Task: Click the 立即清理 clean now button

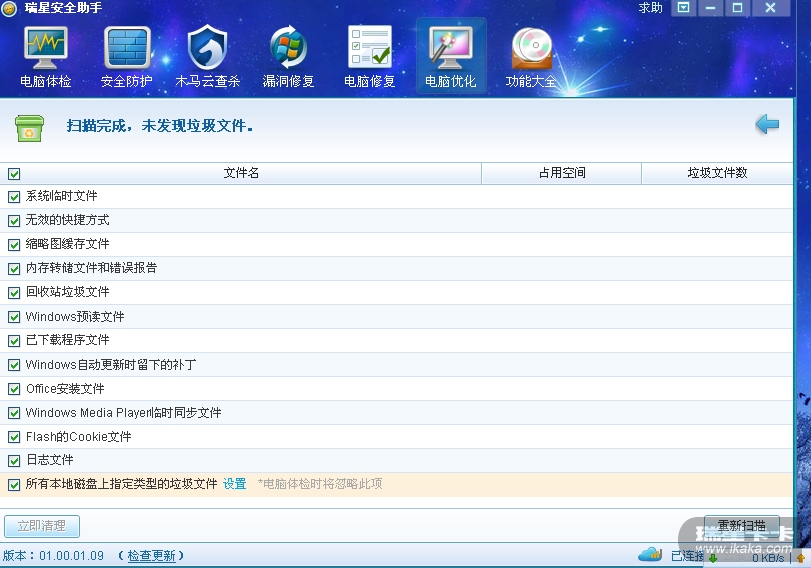Action: (42, 526)
